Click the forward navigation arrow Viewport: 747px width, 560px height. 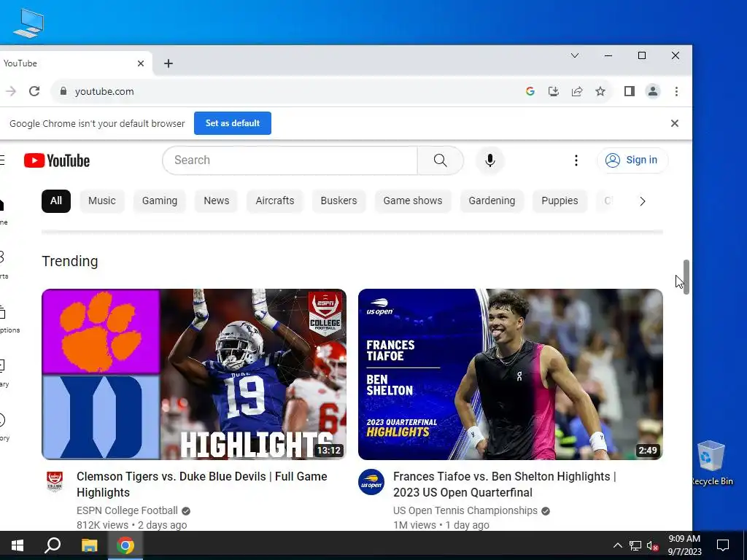click(10, 91)
